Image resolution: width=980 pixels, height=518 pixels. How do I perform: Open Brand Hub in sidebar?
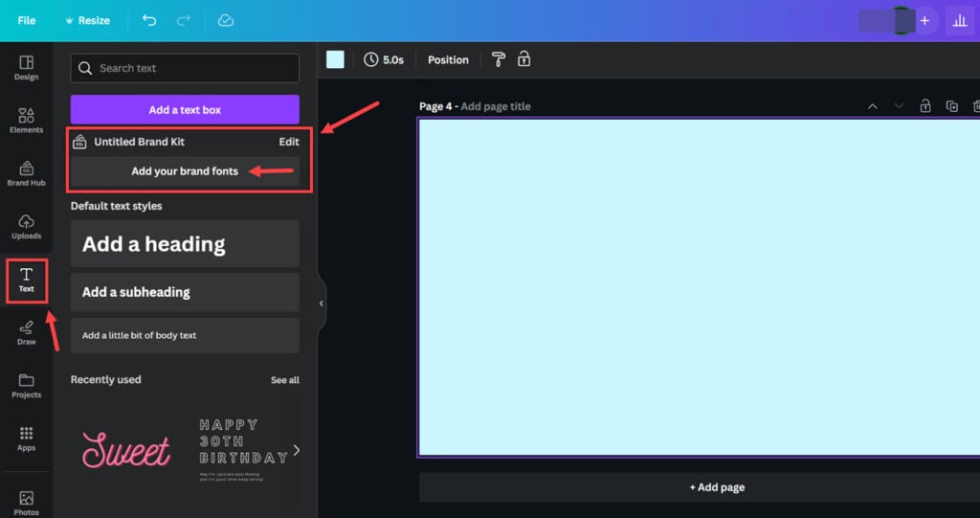(26, 174)
